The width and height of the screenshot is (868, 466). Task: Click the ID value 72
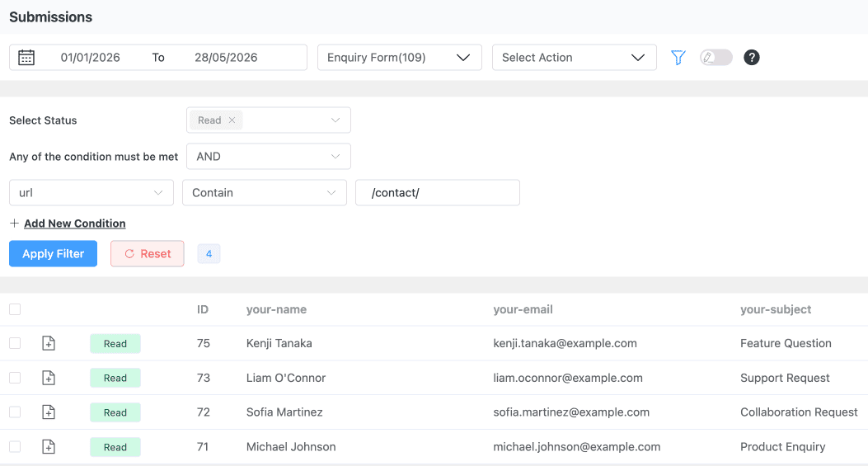click(203, 412)
